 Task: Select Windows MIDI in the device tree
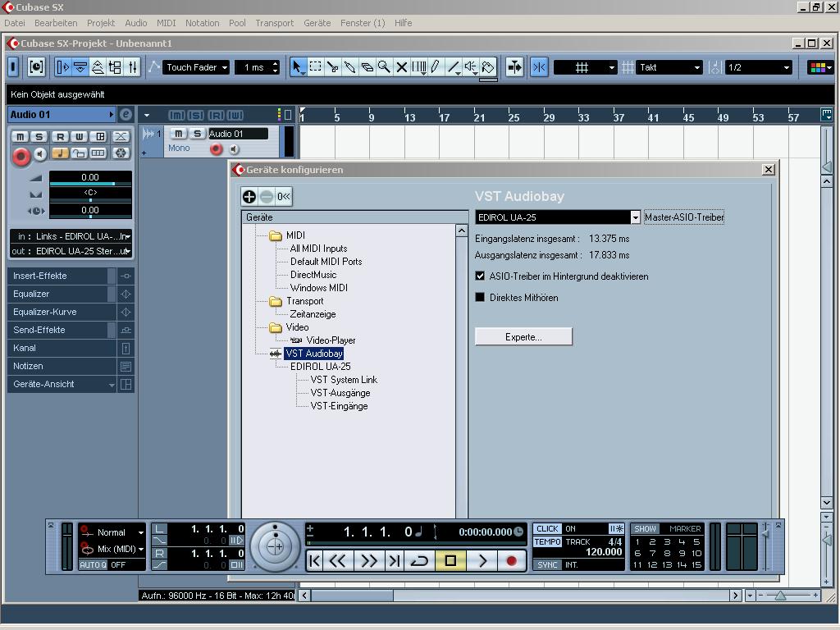pos(319,288)
